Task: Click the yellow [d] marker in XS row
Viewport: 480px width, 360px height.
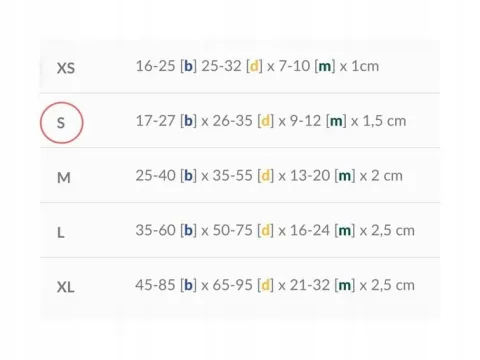Action: coord(254,66)
